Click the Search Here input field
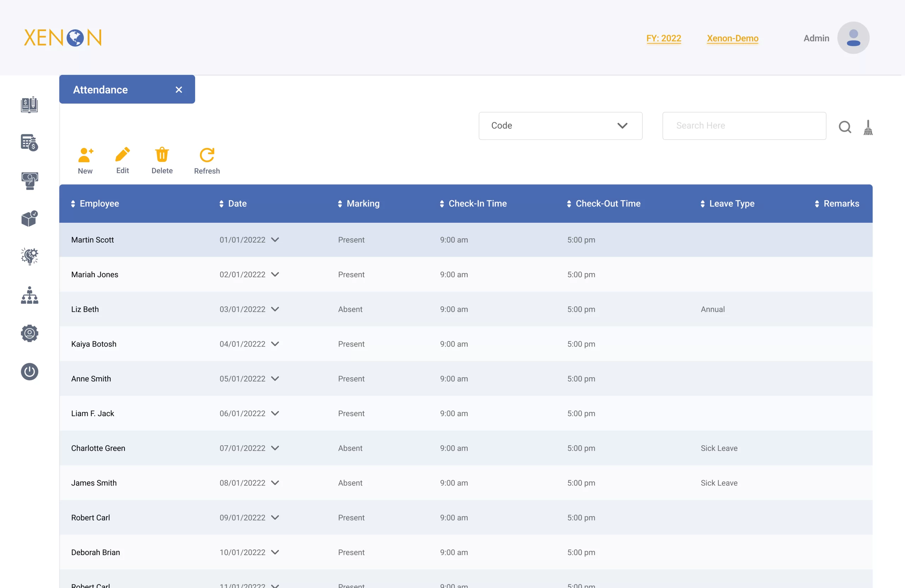The width and height of the screenshot is (905, 588). 744,126
